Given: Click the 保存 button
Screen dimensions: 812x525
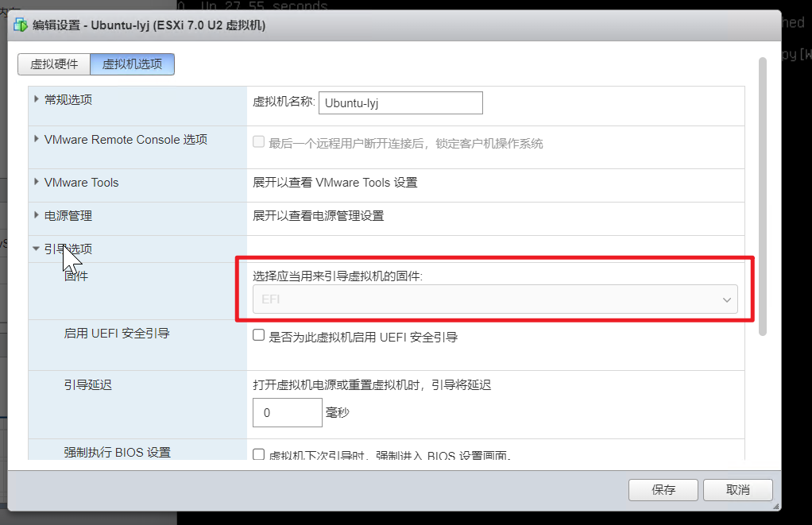Looking at the screenshot, I should pos(663,489).
